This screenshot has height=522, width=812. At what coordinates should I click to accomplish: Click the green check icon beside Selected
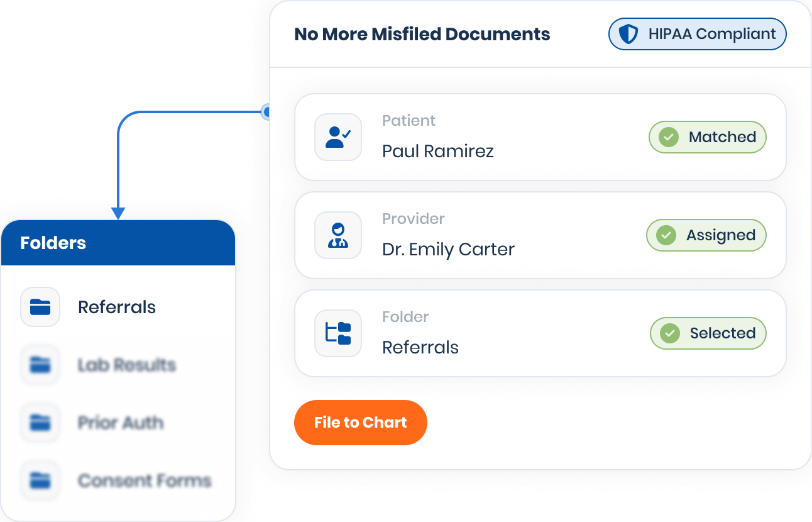point(670,333)
